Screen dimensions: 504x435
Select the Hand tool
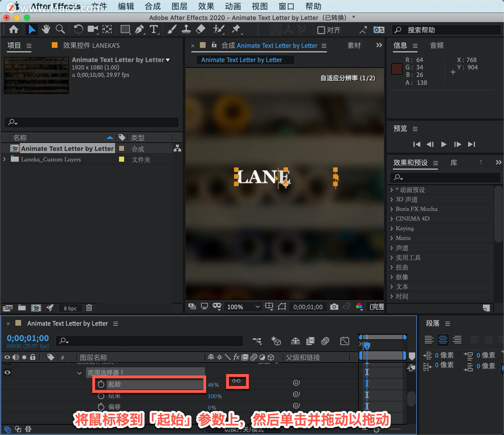click(46, 29)
